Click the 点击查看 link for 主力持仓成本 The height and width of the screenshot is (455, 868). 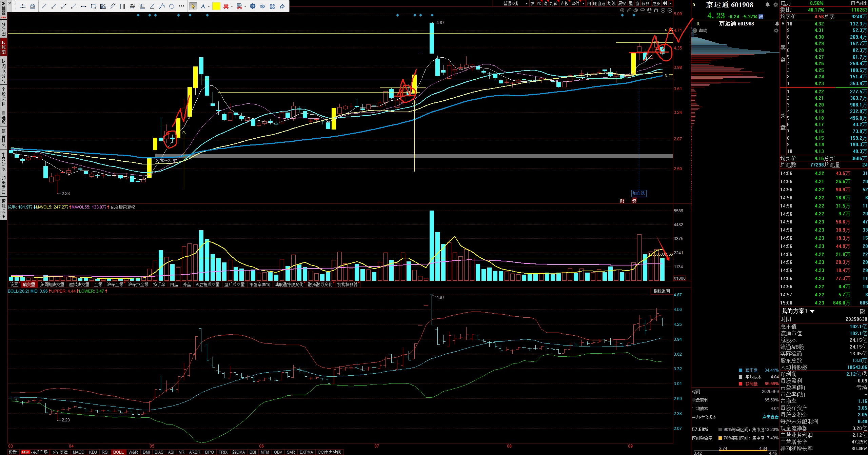pyautogui.click(x=770, y=417)
